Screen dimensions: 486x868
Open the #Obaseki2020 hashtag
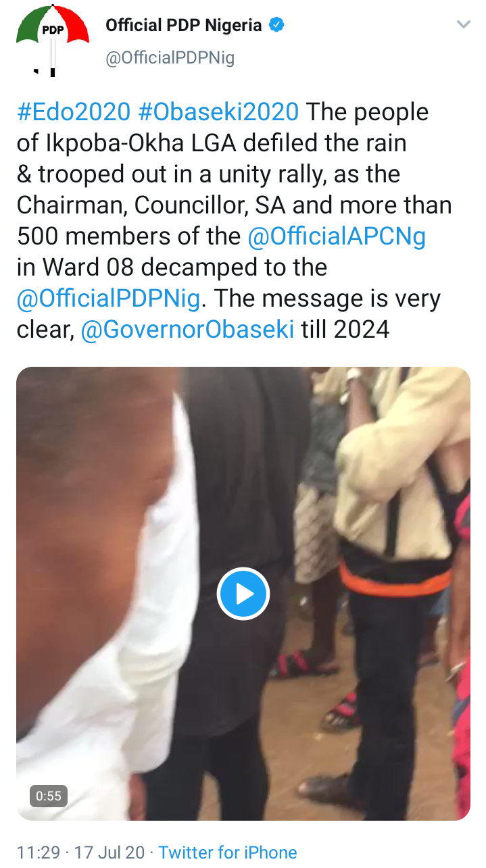[x=218, y=112]
